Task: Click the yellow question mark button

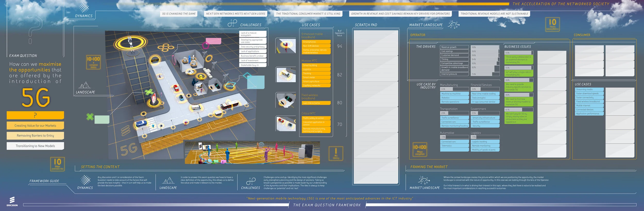Action: coord(35,115)
